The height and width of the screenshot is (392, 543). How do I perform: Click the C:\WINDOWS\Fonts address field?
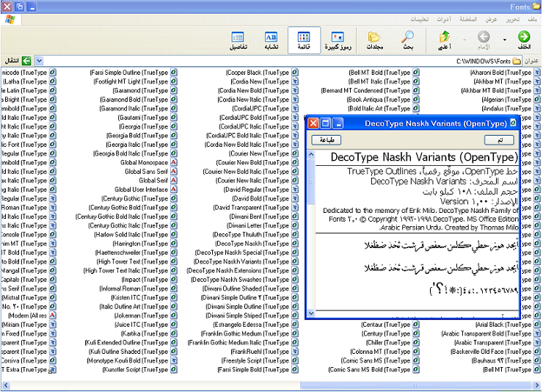coord(279,61)
